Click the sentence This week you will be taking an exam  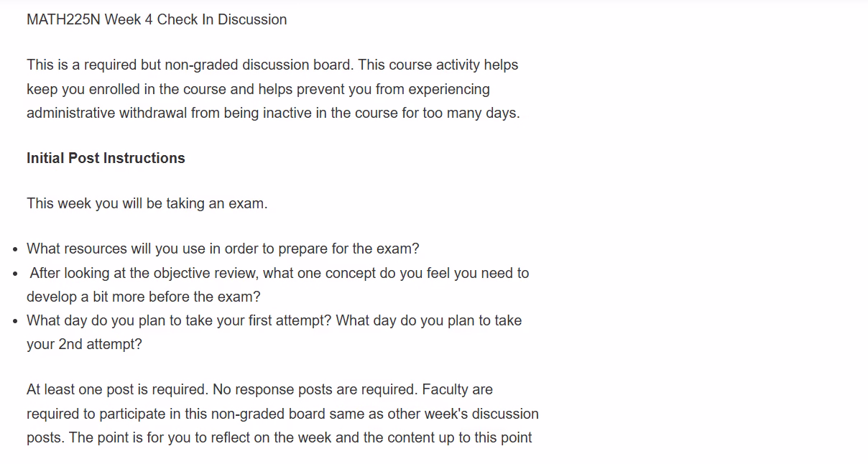147,203
